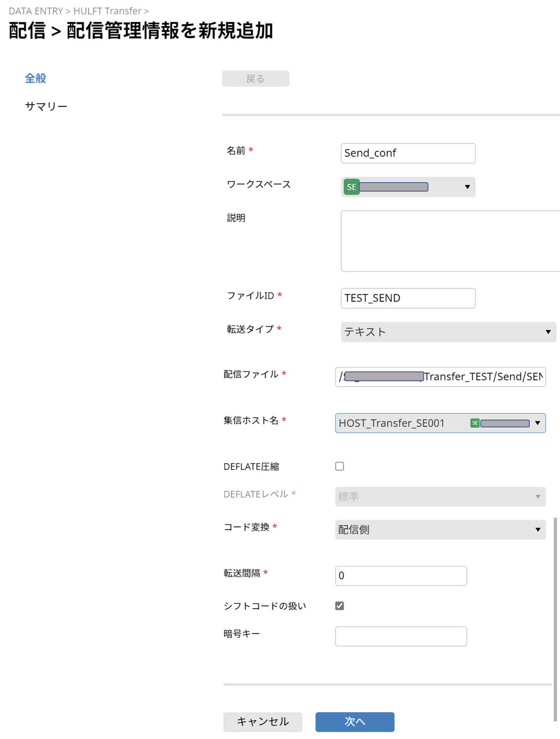Open the disabled DEFLATEレベル dropdown
Viewport: 560px width, 739px height.
pyautogui.click(x=440, y=497)
